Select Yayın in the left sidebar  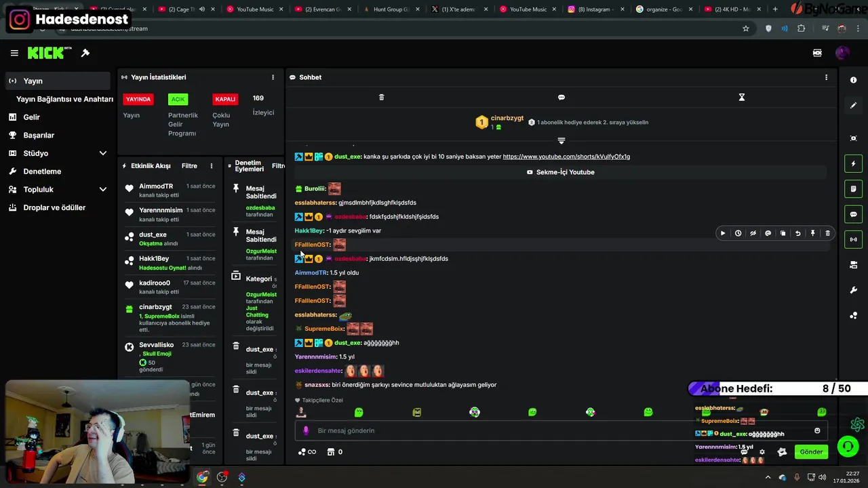tap(58, 81)
